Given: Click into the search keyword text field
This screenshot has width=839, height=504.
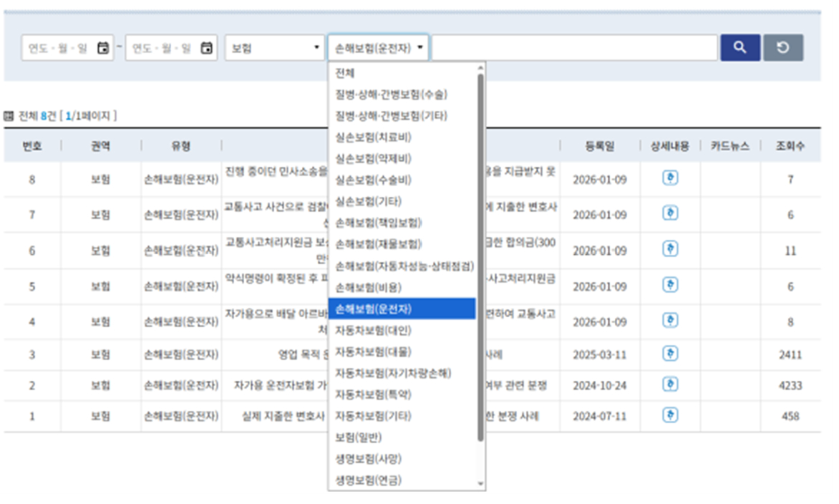Looking at the screenshot, I should [x=574, y=48].
